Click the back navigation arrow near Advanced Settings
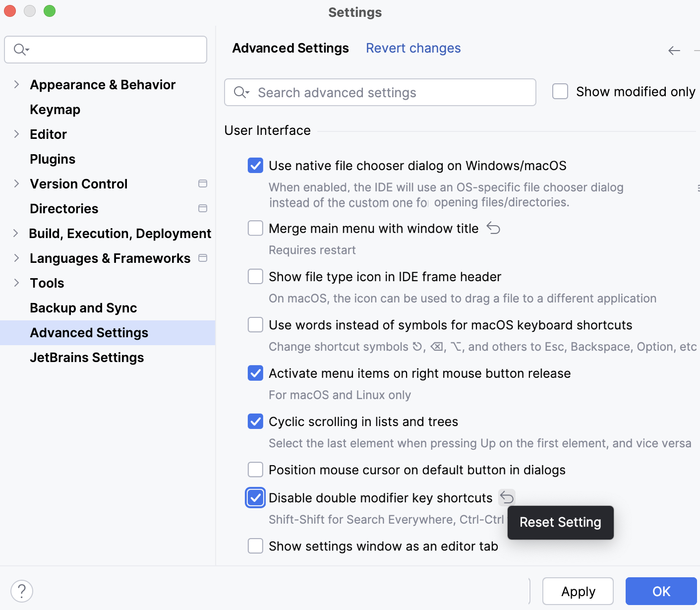This screenshot has width=700, height=610. point(674,50)
